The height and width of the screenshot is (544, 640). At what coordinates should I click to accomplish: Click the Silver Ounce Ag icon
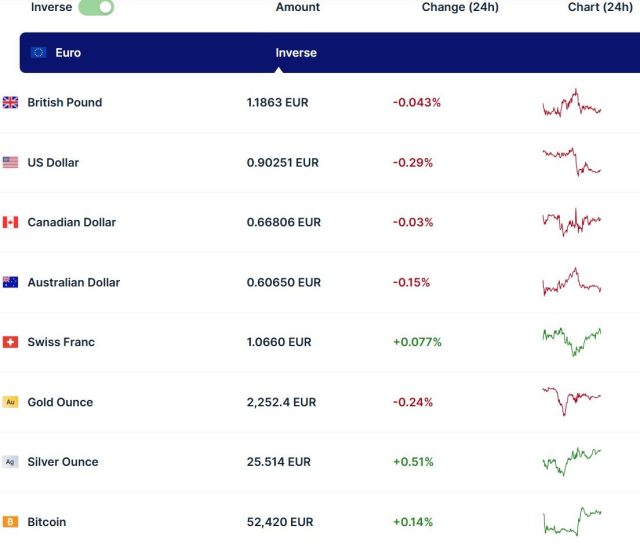click(x=10, y=462)
